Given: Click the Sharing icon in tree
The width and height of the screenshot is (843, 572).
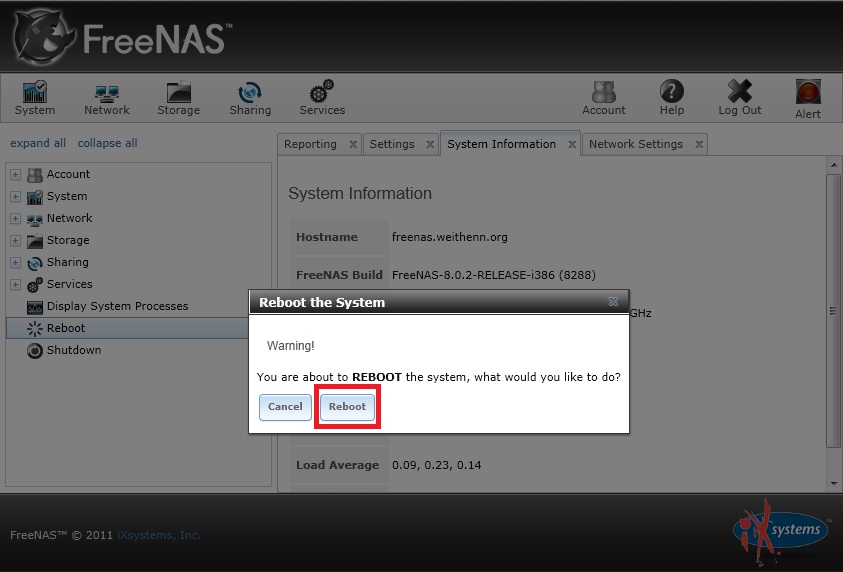Looking at the screenshot, I should (x=34, y=263).
